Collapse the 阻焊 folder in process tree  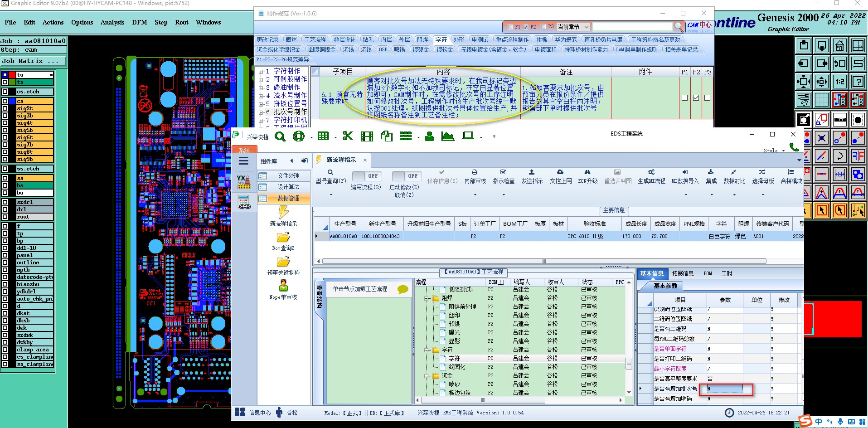[427, 298]
